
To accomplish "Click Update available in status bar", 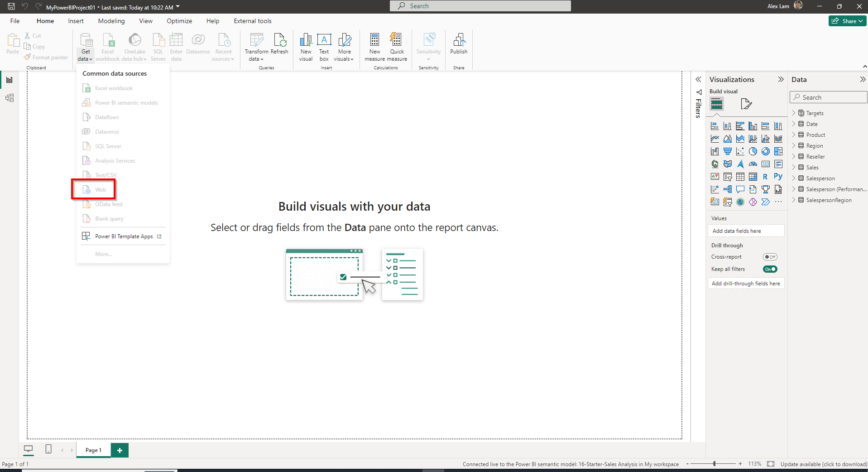I will pos(824,464).
